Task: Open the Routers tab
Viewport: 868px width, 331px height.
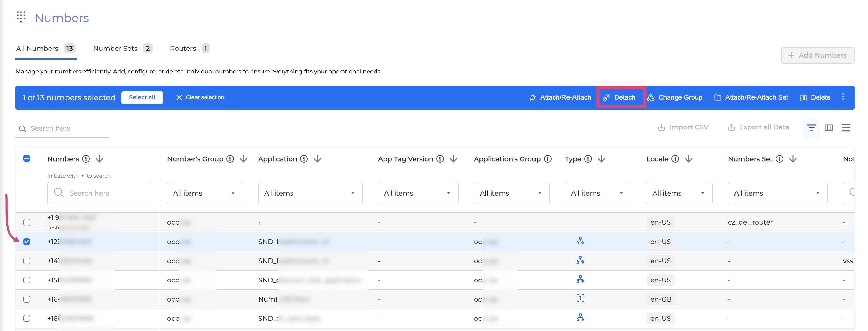Action: (183, 49)
